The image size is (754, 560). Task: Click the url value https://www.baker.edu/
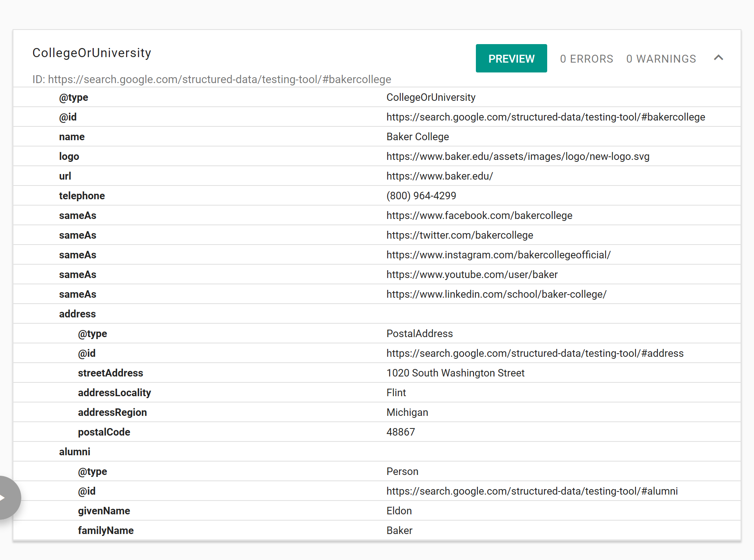[440, 176]
